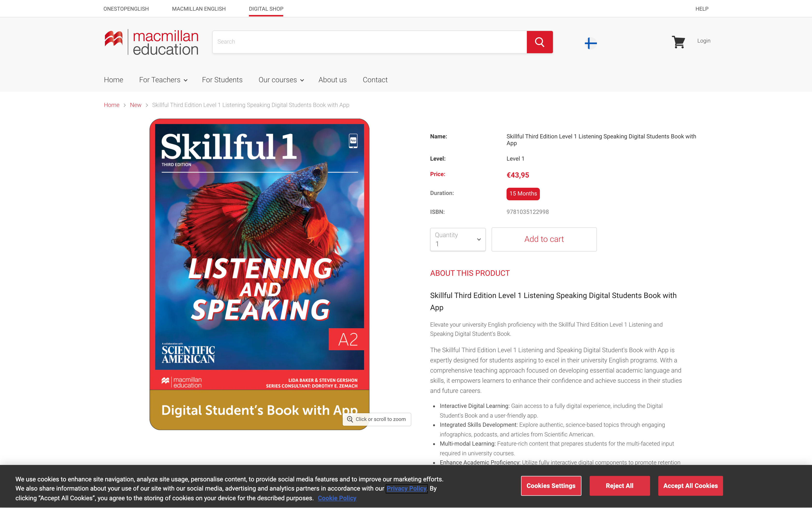Open the Privacy Policy link

[x=406, y=488]
